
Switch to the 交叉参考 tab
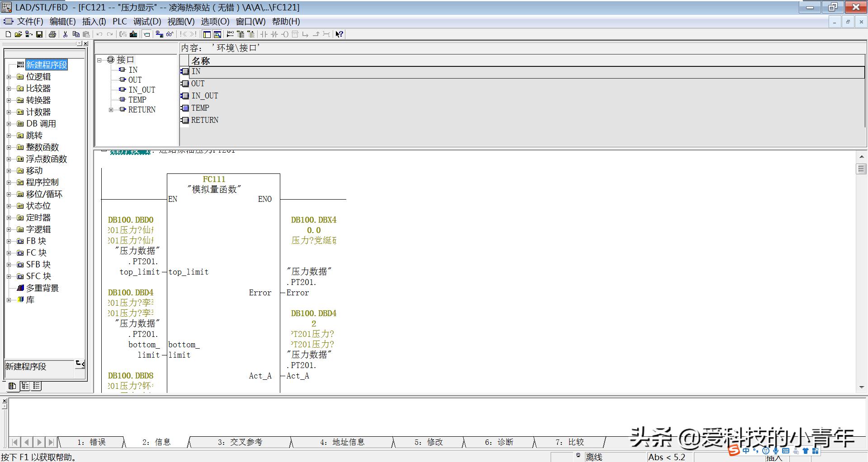click(241, 442)
